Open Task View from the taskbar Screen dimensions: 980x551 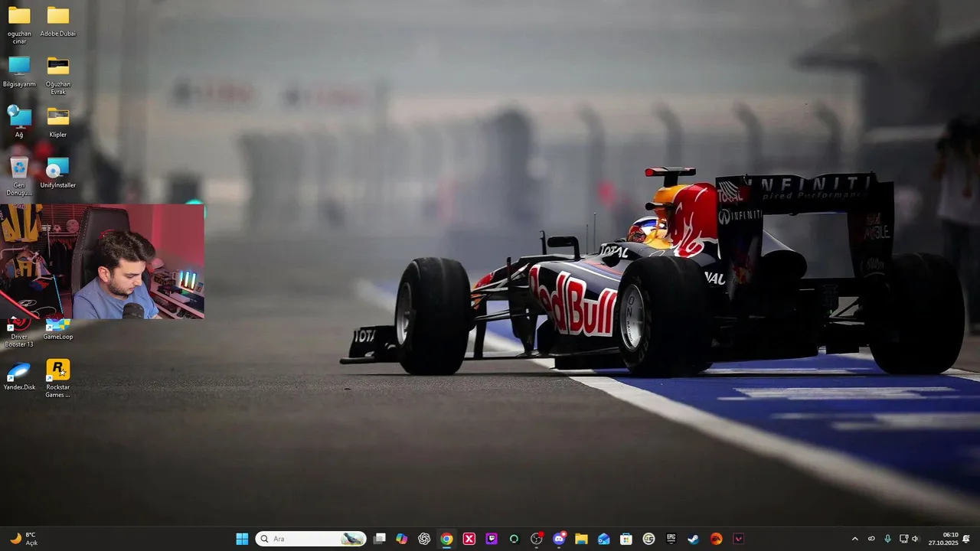click(x=379, y=539)
